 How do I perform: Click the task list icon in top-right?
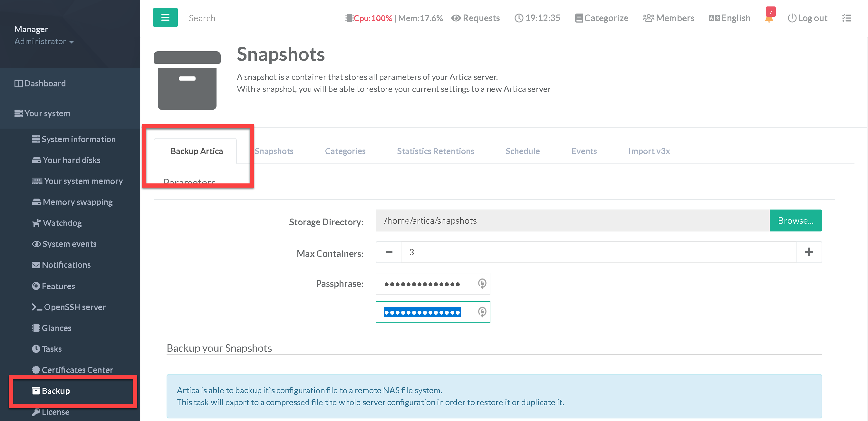click(846, 18)
